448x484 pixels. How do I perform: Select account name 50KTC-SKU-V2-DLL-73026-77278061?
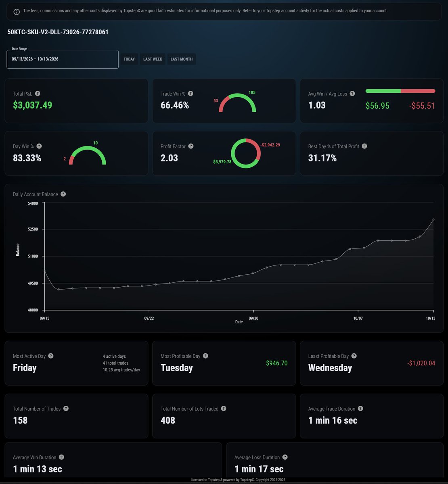point(58,32)
